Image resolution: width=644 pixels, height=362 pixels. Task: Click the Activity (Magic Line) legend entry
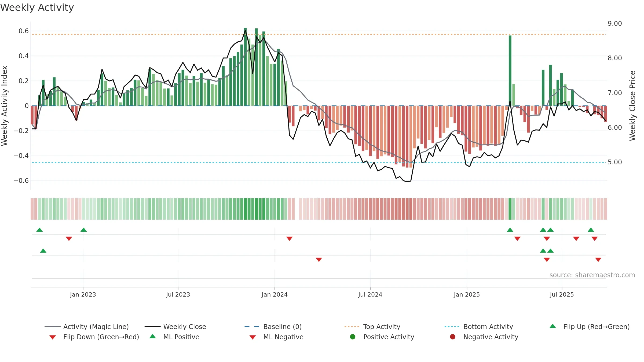pos(86,327)
